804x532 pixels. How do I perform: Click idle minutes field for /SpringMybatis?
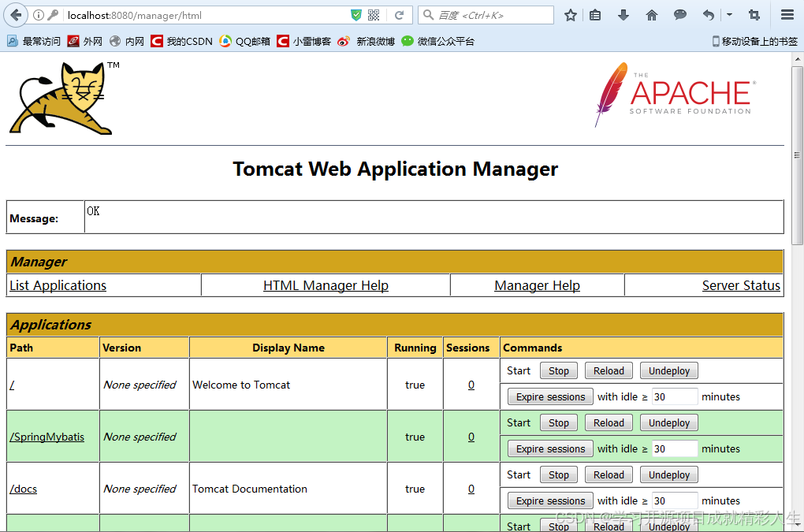674,449
